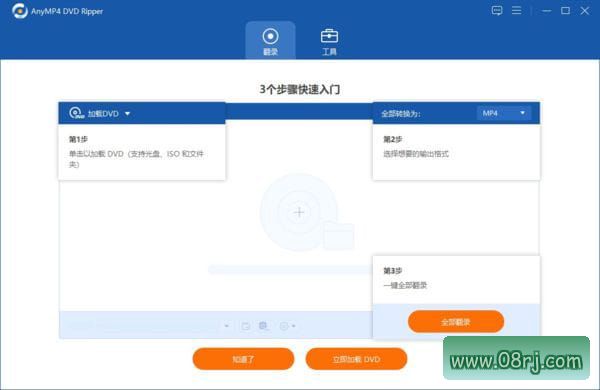
Task: Click the 第1步 step heading
Action: point(78,139)
